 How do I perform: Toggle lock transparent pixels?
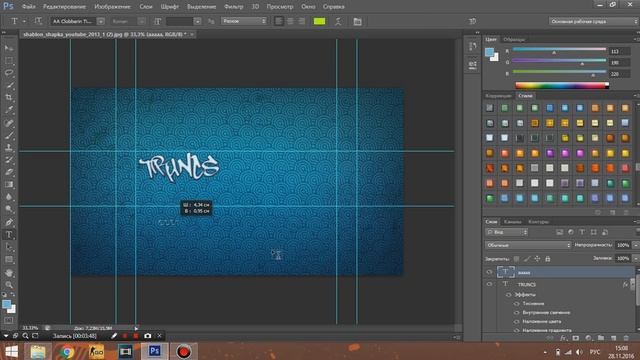click(x=516, y=259)
